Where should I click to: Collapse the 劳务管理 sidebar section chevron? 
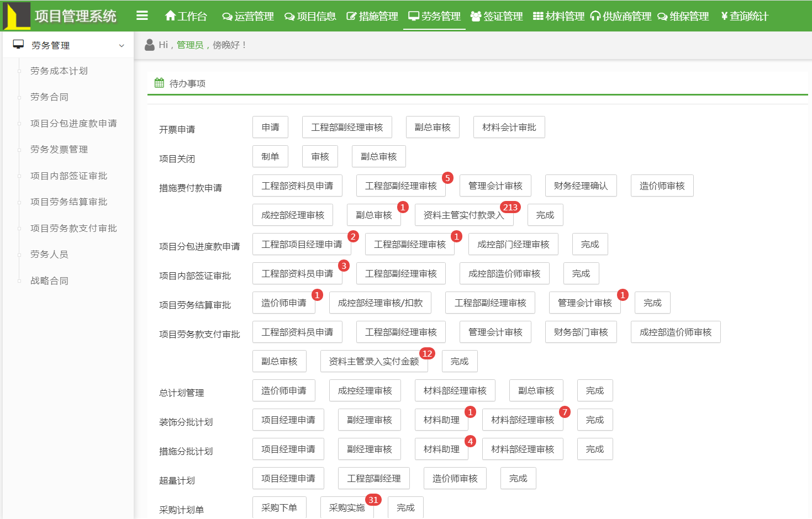122,45
